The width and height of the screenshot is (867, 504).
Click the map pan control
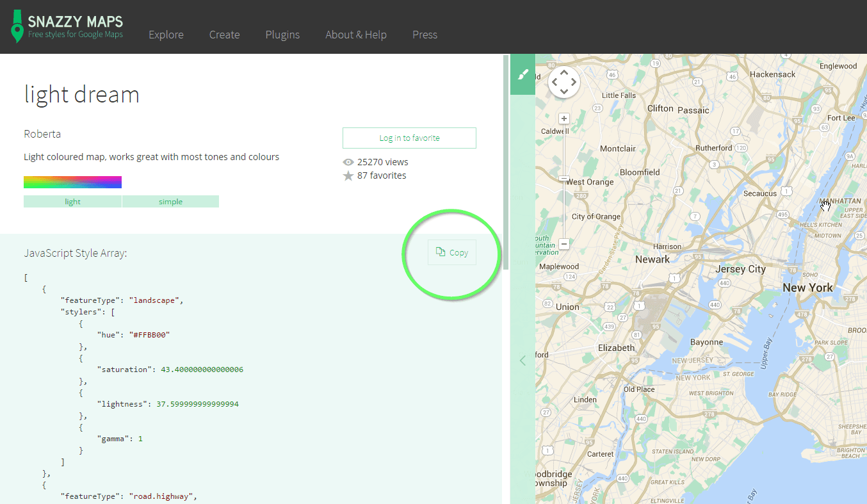coord(563,82)
